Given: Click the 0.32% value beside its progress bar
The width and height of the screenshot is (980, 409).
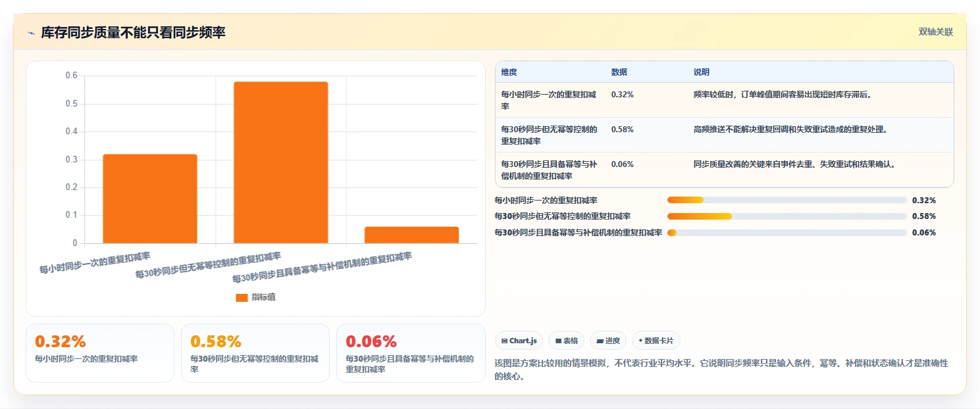Looking at the screenshot, I should pos(924,200).
